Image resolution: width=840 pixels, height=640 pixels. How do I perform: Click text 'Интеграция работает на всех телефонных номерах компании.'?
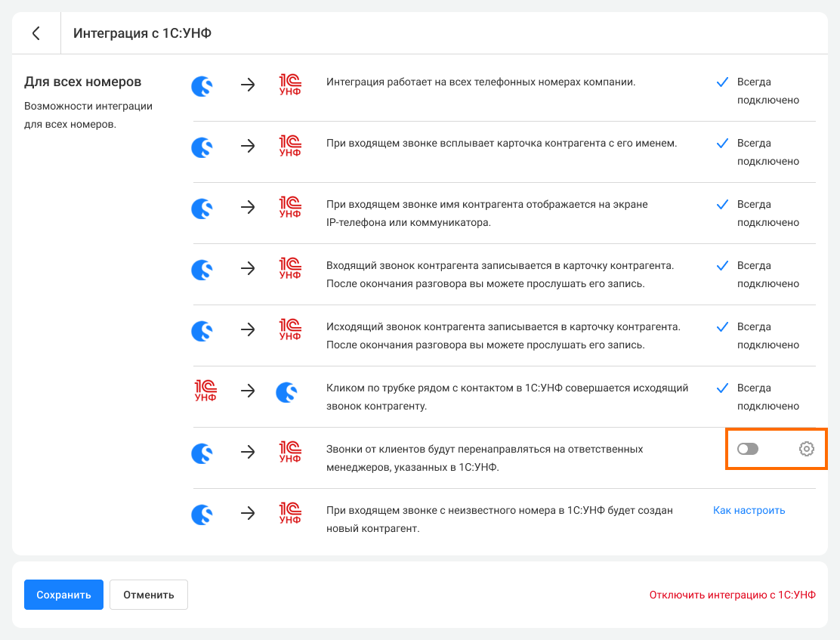tap(481, 82)
